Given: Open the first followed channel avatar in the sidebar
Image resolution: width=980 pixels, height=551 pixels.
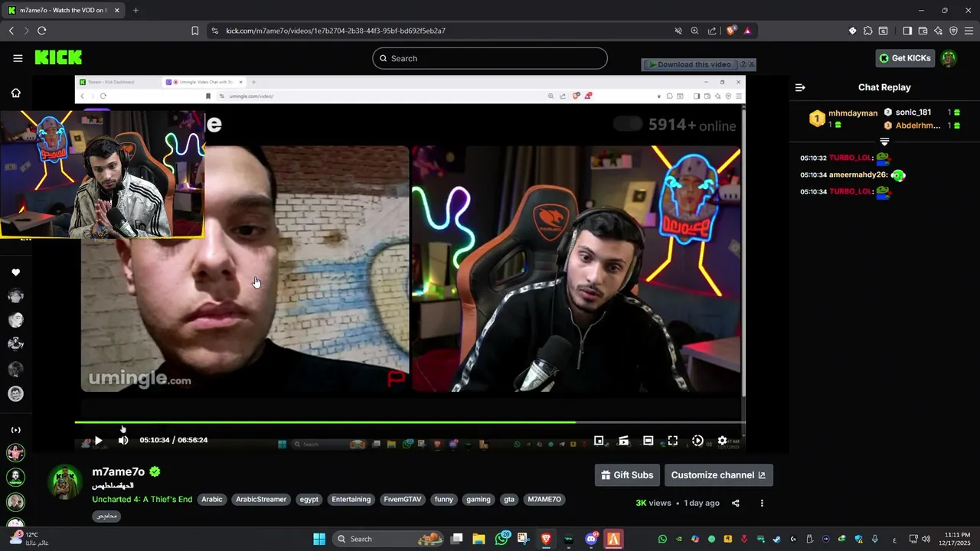Looking at the screenshot, I should click(15, 296).
